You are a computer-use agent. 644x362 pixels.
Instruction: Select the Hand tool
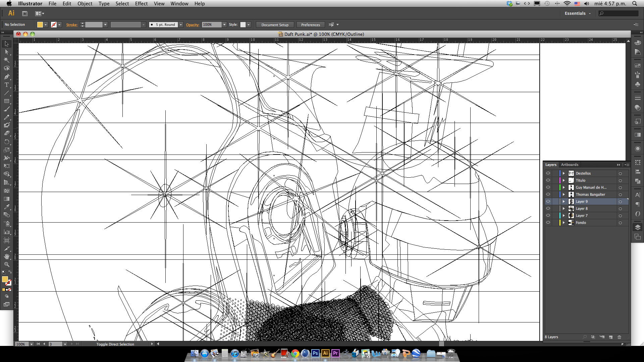(6, 256)
